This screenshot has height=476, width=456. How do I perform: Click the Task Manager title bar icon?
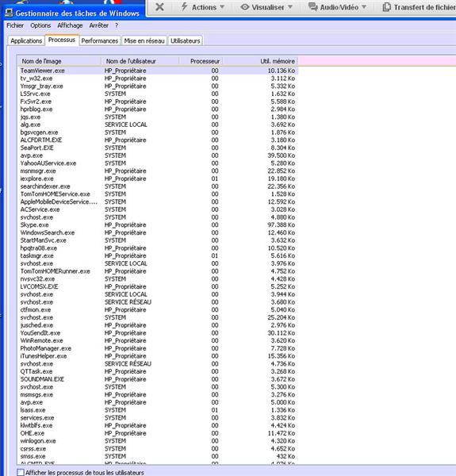click(x=9, y=13)
